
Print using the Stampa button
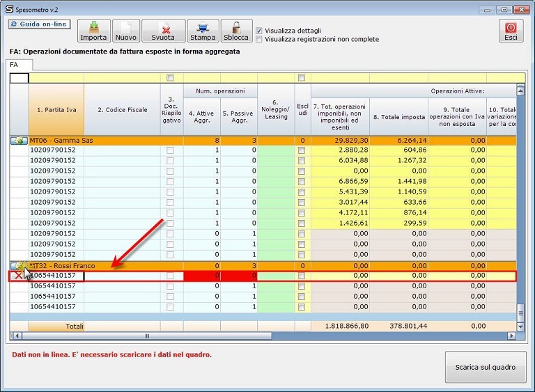[x=203, y=31]
